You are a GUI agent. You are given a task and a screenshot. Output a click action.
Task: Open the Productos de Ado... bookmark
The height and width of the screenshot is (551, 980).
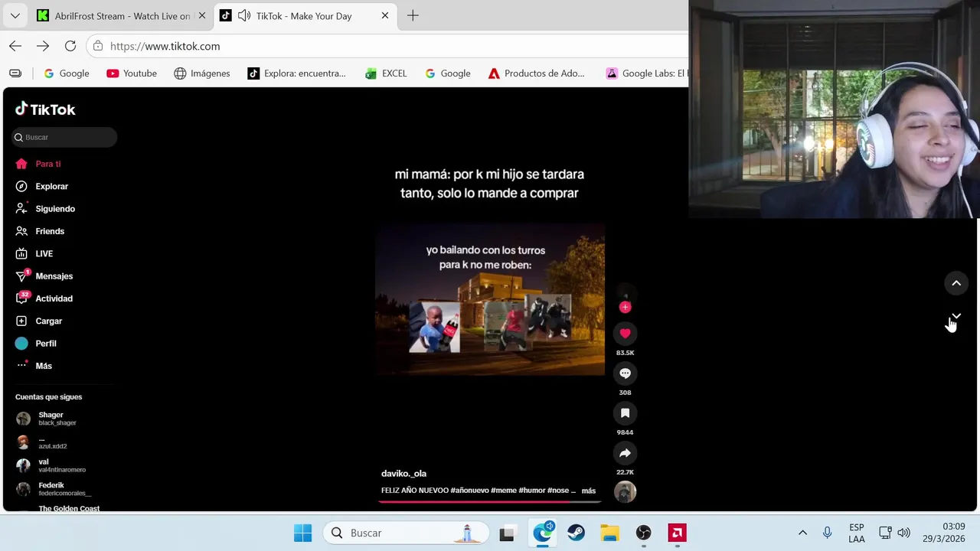click(x=537, y=73)
